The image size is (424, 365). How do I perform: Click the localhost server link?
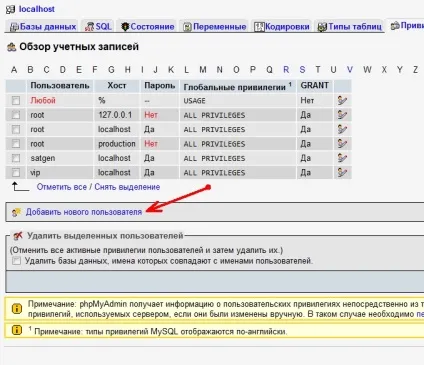tap(37, 9)
